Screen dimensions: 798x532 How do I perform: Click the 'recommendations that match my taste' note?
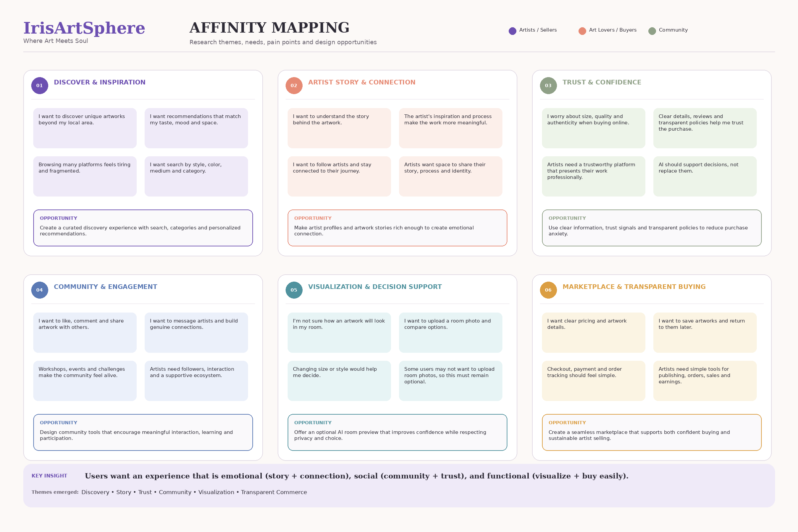click(196, 128)
